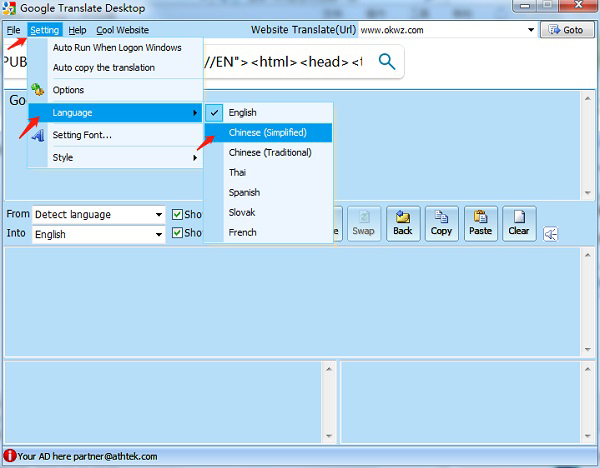This screenshot has height=468, width=600.
Task: Select Auto Run When Logon Windows
Action: tap(116, 47)
